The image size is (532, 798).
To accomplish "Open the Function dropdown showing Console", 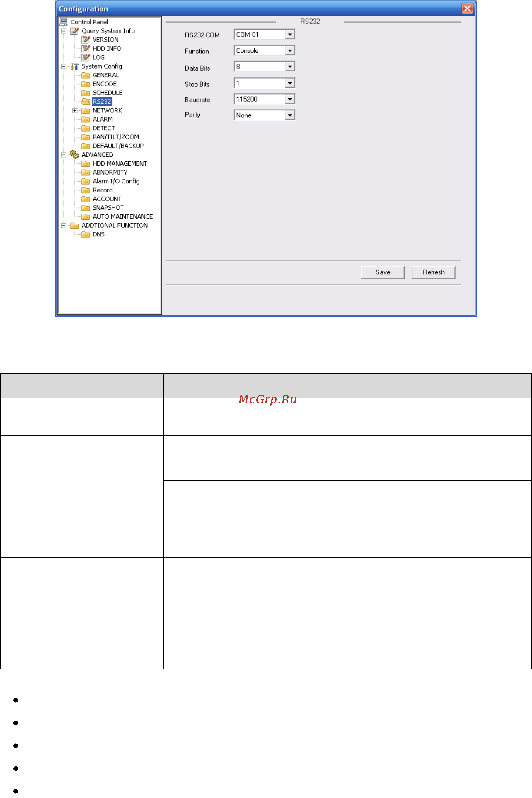I will [289, 51].
